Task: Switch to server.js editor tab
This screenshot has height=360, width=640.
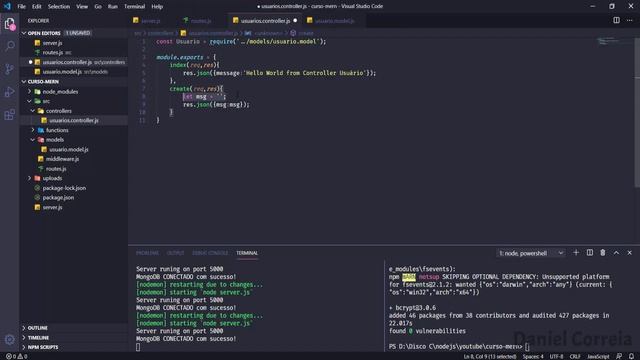Action: tap(150, 20)
